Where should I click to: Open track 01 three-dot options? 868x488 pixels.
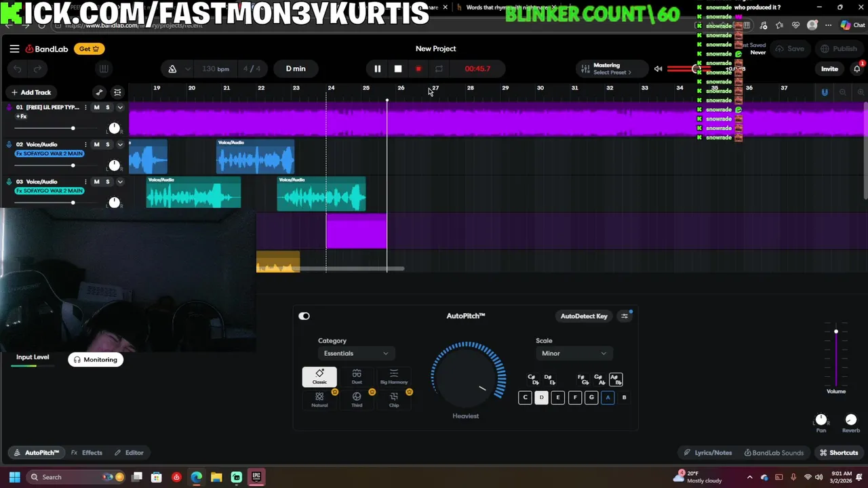pos(85,107)
